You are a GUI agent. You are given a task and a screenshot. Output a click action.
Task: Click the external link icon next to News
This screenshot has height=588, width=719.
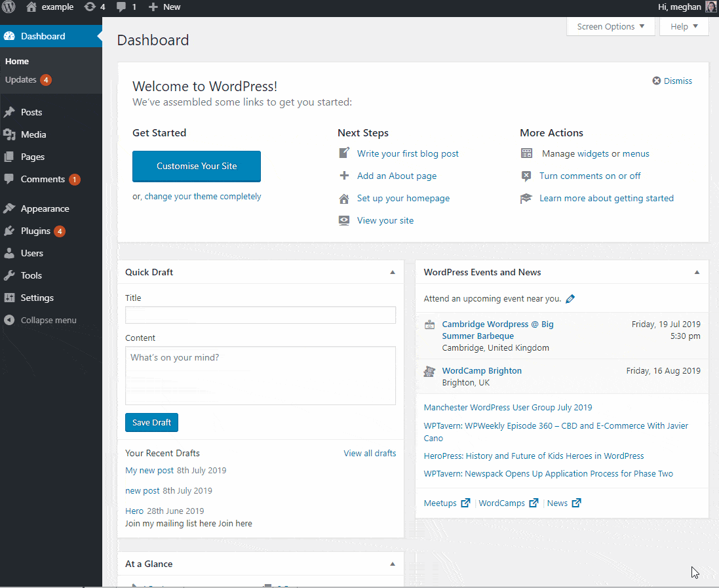576,503
